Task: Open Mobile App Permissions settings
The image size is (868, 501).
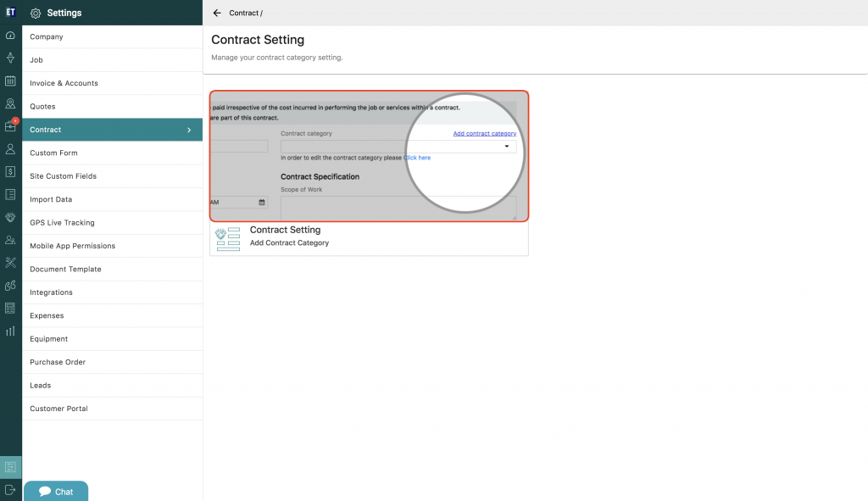Action: coord(113,246)
